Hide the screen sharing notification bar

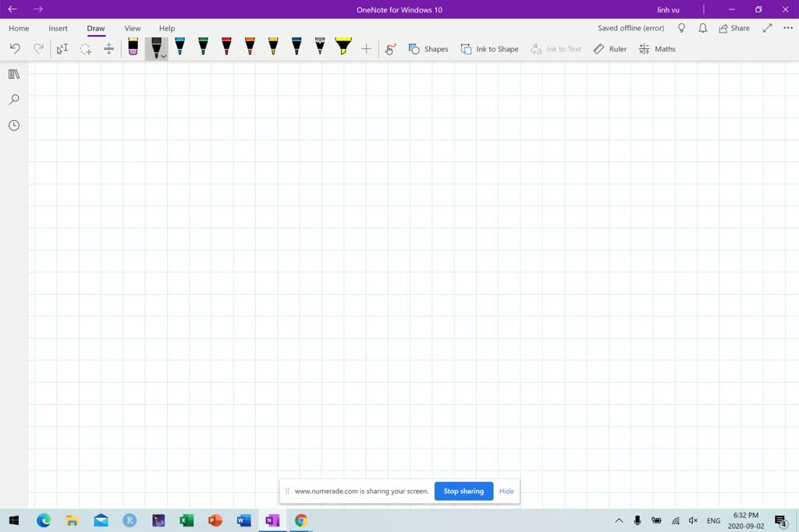coord(506,491)
